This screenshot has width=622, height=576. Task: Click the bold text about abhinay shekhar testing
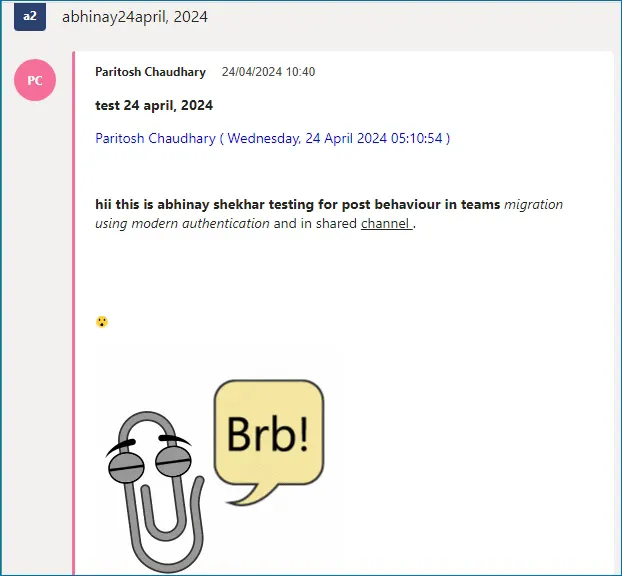(x=298, y=204)
